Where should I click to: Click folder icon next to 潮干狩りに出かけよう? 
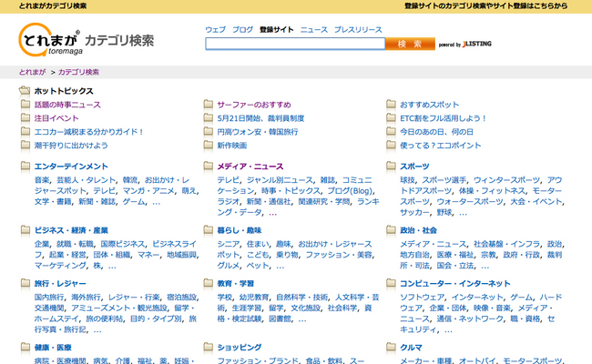26,145
